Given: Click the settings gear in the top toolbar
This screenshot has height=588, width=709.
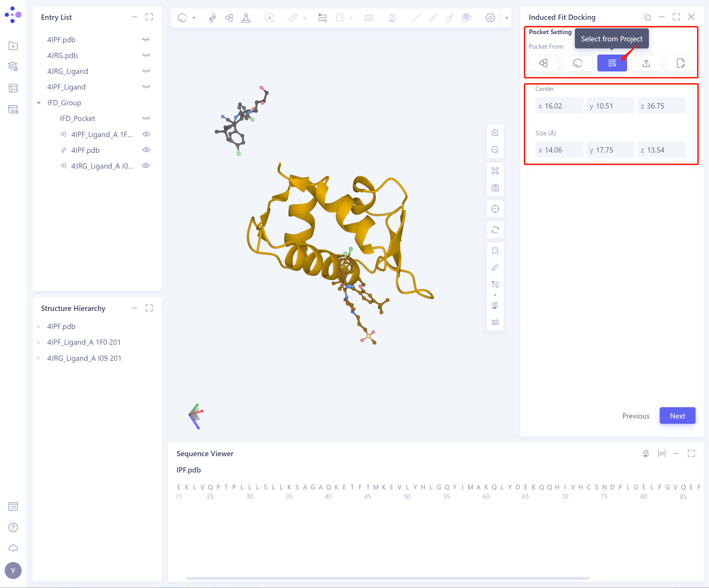Looking at the screenshot, I should click(x=490, y=18).
